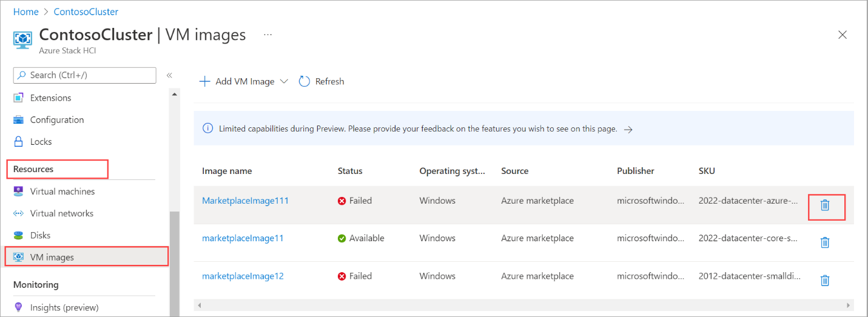Open the marketplaceImage12 image link
The image size is (868, 317).
[x=243, y=276]
